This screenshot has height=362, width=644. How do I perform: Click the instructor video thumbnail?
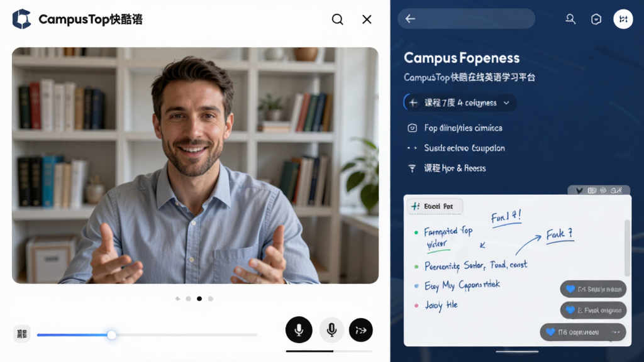point(195,165)
